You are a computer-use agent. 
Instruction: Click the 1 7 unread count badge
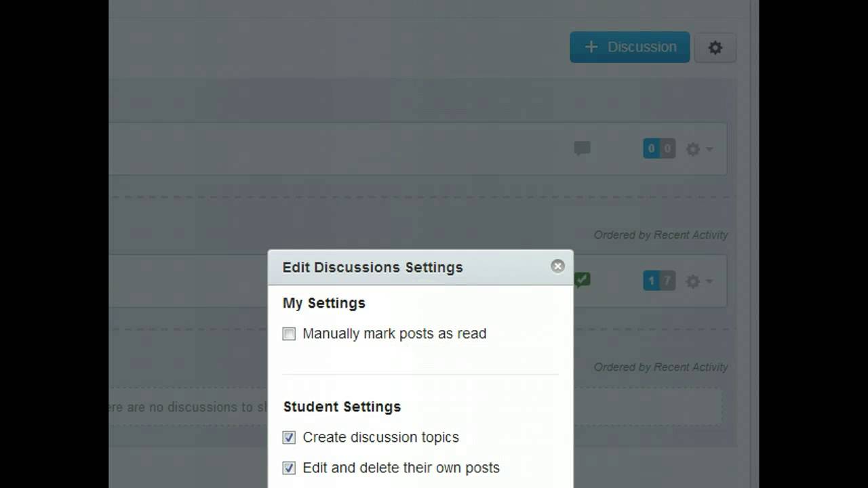pos(659,281)
